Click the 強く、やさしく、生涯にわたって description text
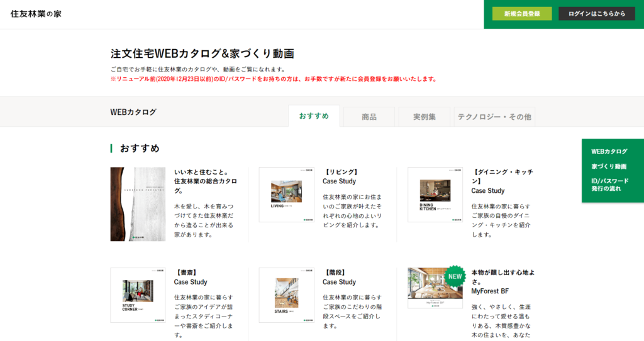This screenshot has width=644, height=341. tap(501, 321)
